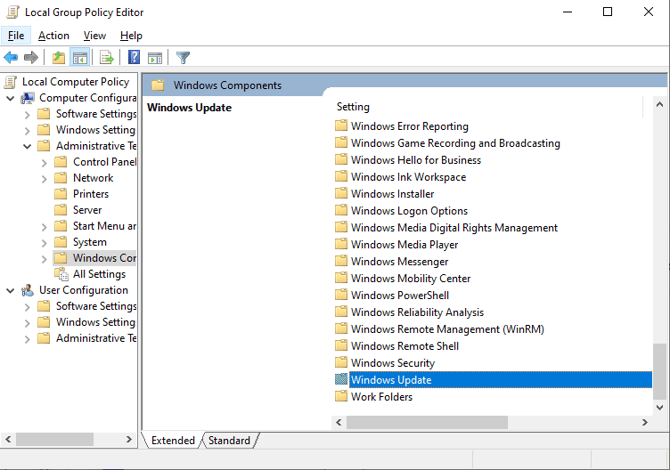Image resolution: width=670 pixels, height=470 pixels.
Task: Select All Settings in the tree
Action: coord(99,274)
